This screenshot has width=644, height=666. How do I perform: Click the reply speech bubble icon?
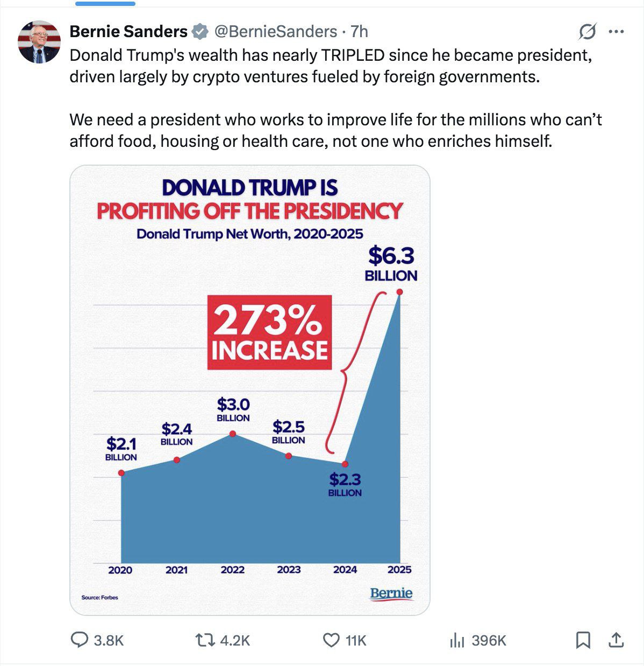pyautogui.click(x=80, y=640)
